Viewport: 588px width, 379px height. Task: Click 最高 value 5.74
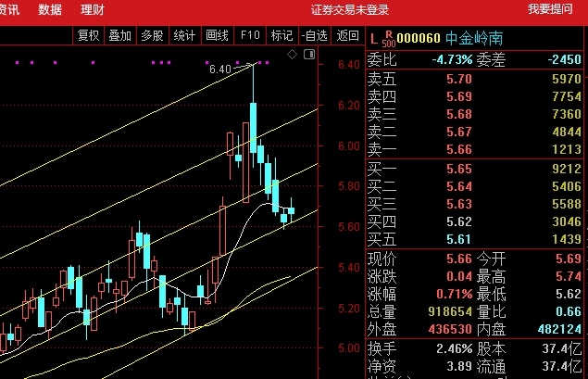pos(569,276)
